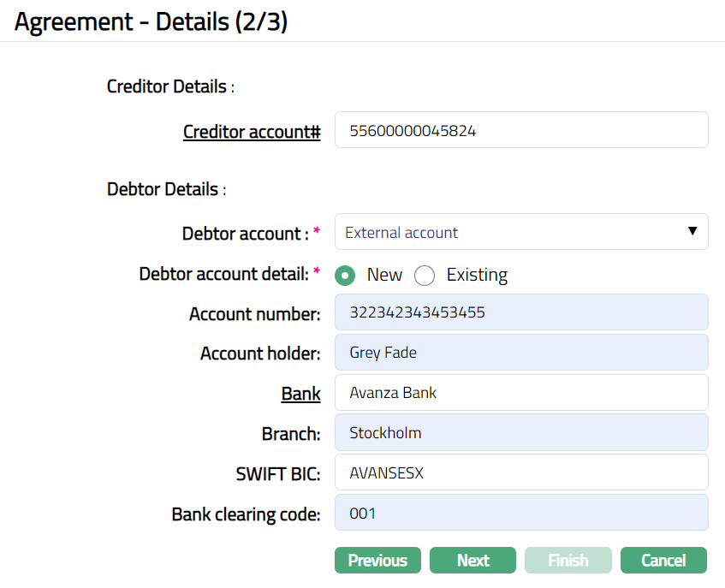
Task: Click the Creditor Details section heading
Action: point(167,86)
